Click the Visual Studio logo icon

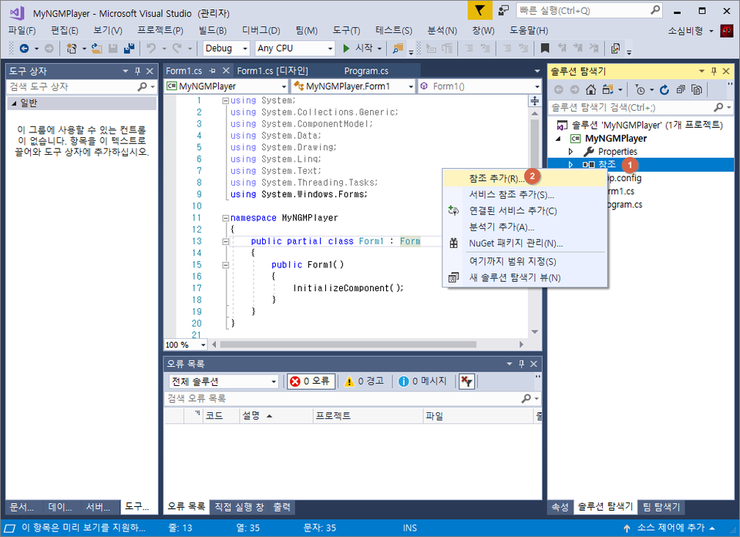point(17,13)
